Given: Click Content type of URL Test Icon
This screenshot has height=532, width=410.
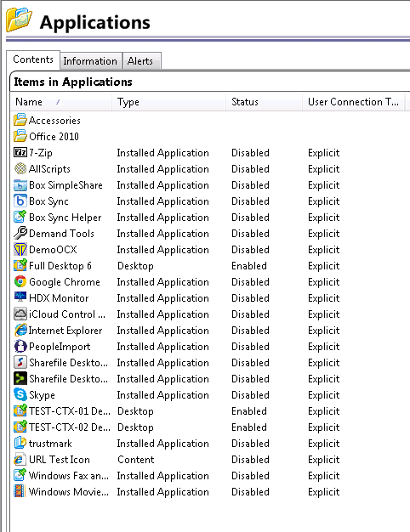Looking at the screenshot, I should (136, 460).
